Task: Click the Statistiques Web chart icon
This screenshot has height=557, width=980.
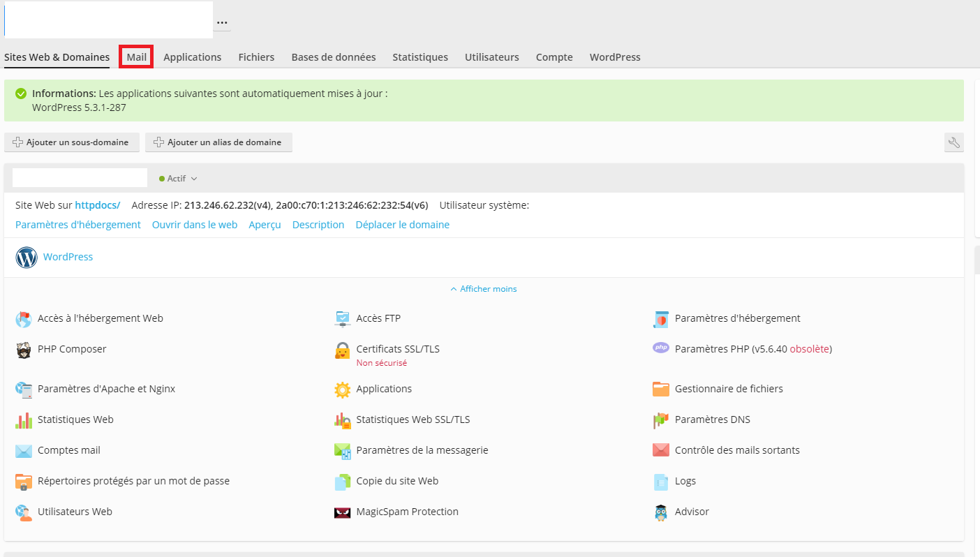Action: (x=24, y=421)
